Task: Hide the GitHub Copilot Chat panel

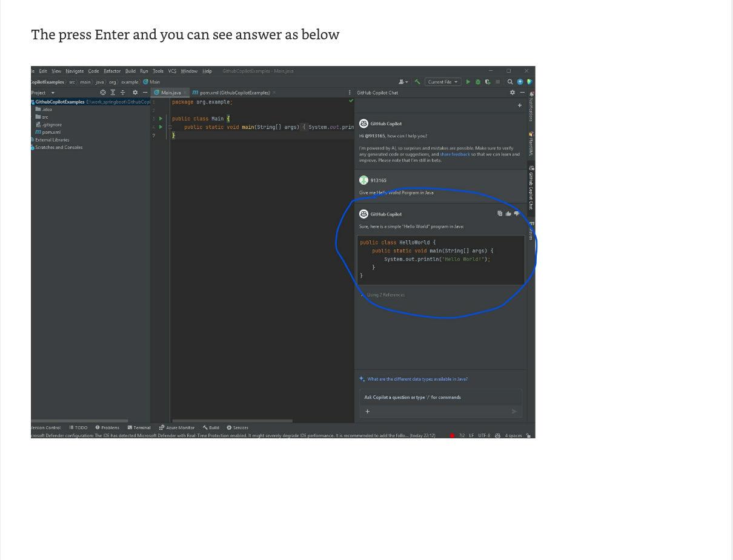Action: coord(522,93)
